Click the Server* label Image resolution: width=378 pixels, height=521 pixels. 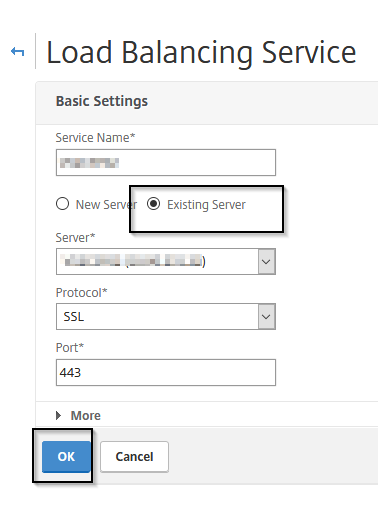click(x=75, y=238)
